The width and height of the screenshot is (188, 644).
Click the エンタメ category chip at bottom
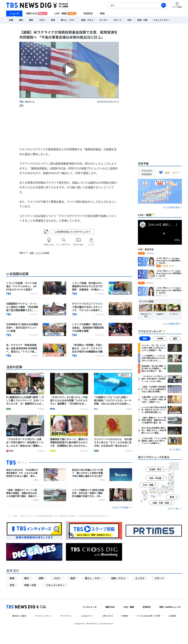[140, 578]
